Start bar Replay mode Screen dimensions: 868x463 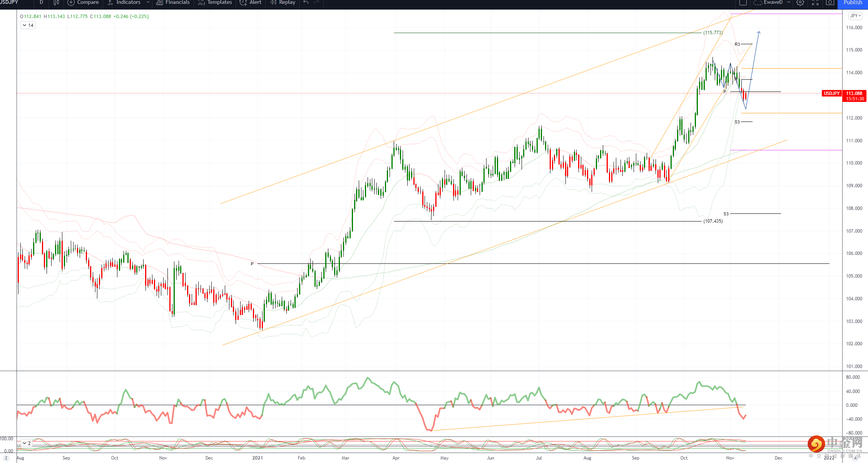[283, 3]
